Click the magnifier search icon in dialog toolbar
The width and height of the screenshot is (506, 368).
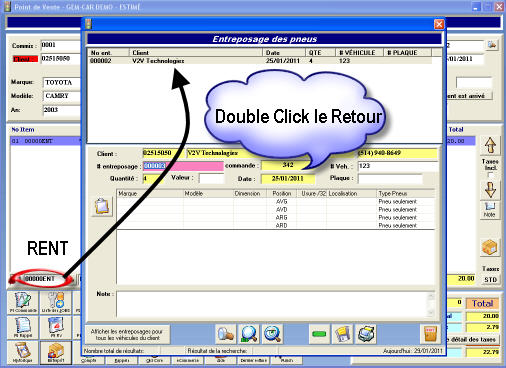pos(249,334)
